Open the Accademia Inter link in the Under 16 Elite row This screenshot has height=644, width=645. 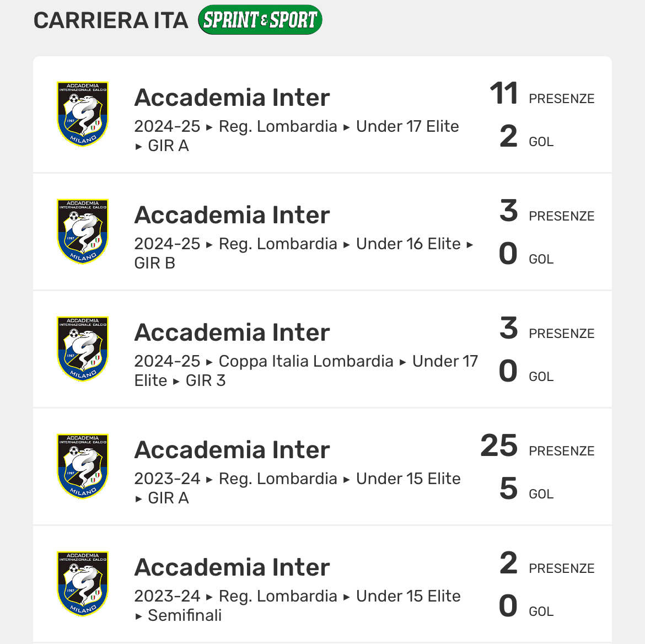[x=232, y=215]
